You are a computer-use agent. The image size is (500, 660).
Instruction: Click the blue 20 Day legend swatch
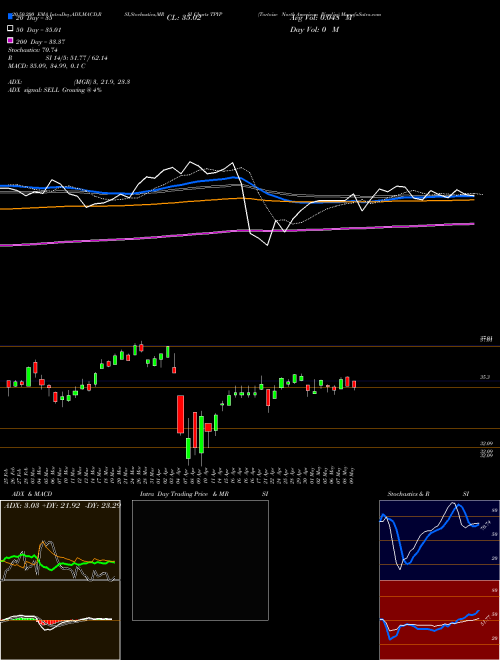tap(10, 17)
